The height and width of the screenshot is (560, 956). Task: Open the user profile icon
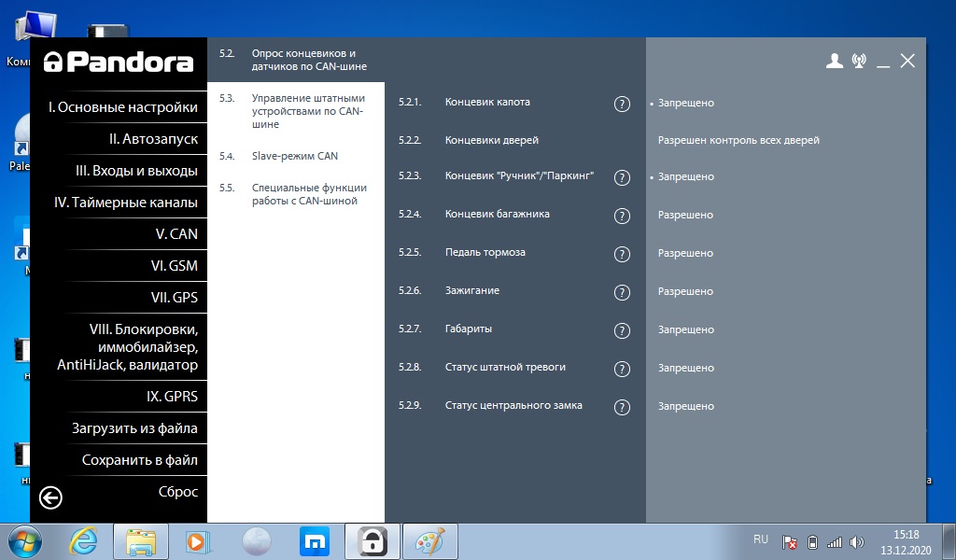click(x=835, y=62)
